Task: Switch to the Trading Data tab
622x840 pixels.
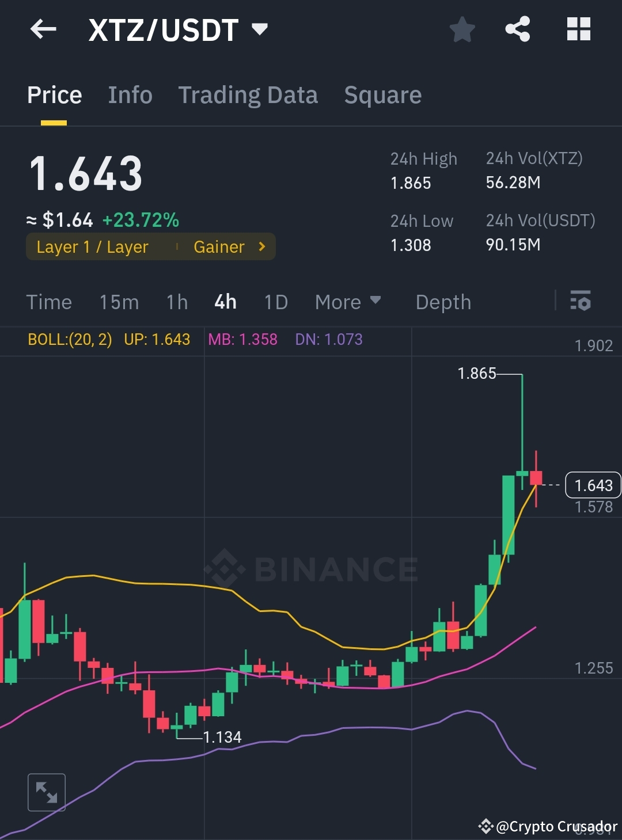Action: pos(248,94)
